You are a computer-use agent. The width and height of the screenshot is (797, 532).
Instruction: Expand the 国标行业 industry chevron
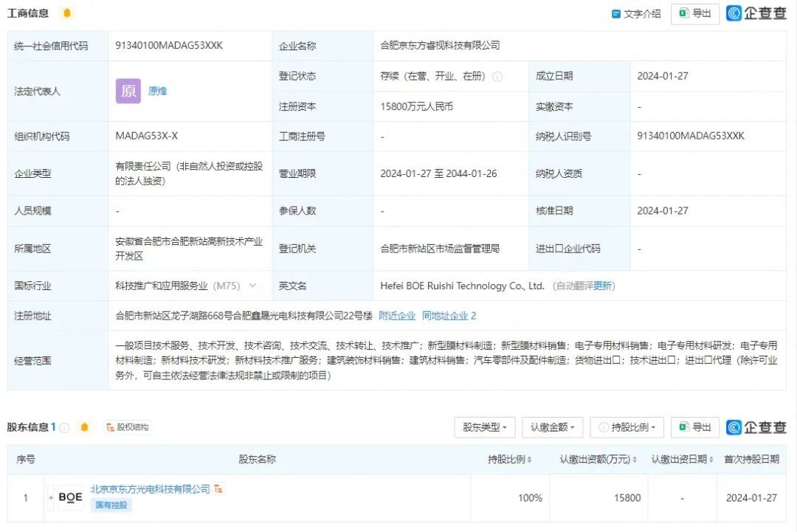click(x=252, y=286)
